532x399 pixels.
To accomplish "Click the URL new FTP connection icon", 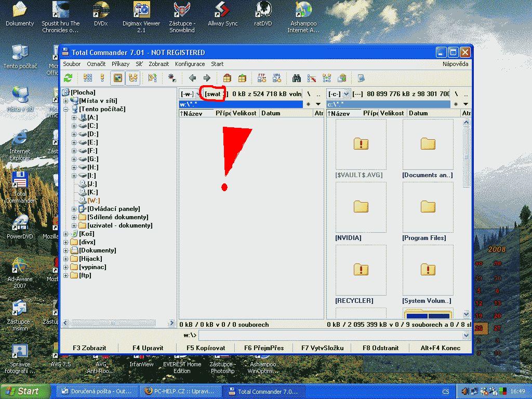I will [x=277, y=78].
